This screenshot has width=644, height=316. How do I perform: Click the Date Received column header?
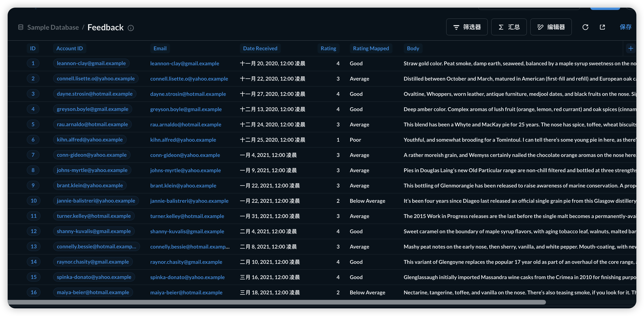coord(260,49)
